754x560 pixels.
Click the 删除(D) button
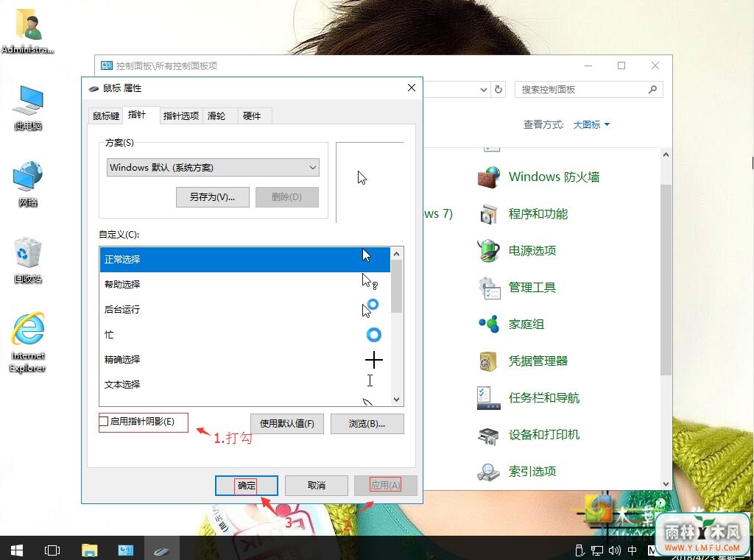286,197
